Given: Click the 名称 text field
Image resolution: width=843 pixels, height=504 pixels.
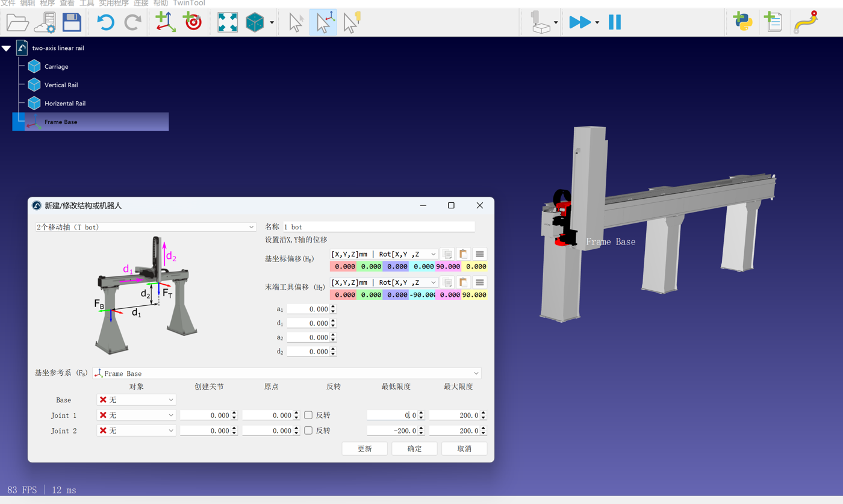Looking at the screenshot, I should coord(379,227).
